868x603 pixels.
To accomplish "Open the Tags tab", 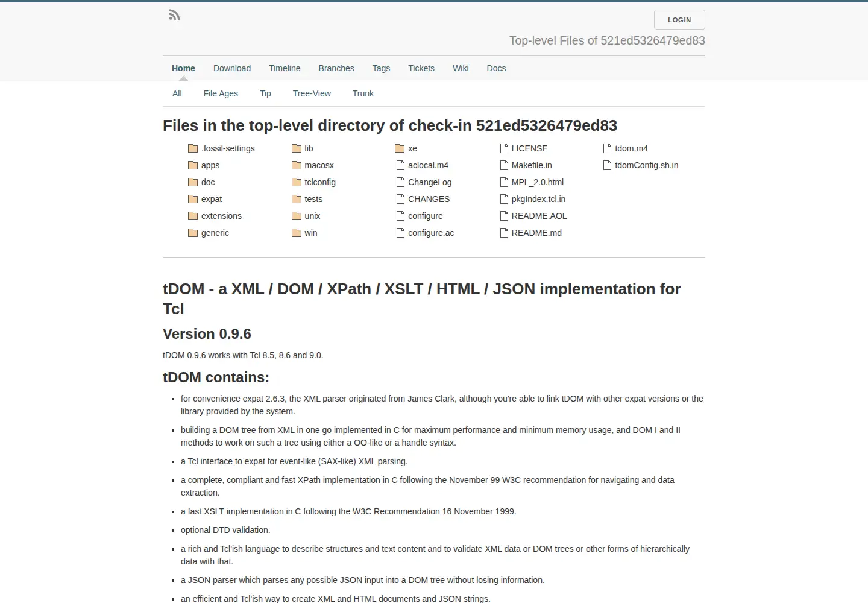I will tap(381, 68).
